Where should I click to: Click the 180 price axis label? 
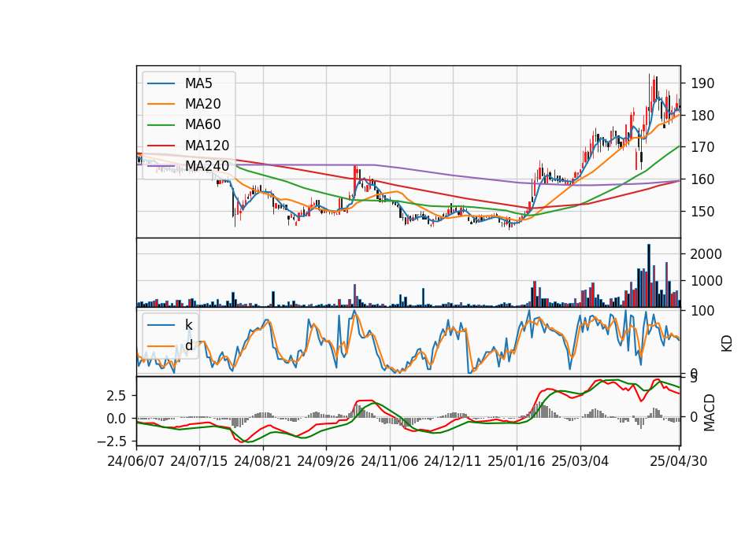(x=702, y=116)
